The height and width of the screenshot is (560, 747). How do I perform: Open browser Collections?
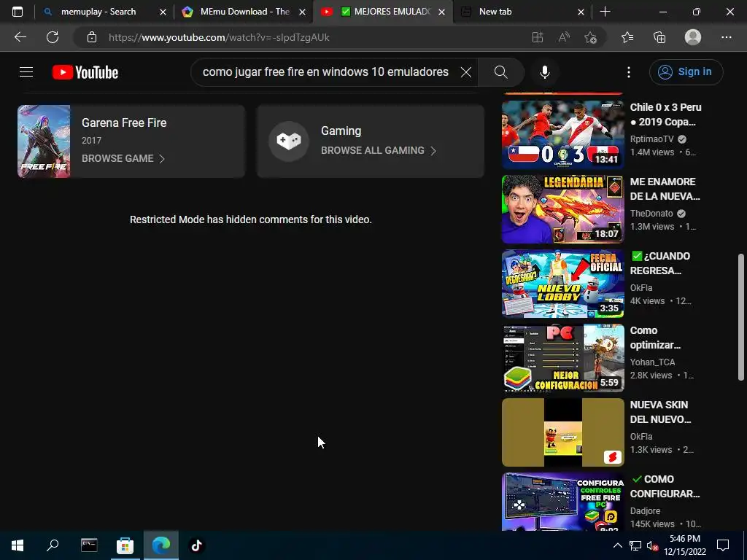pos(659,37)
